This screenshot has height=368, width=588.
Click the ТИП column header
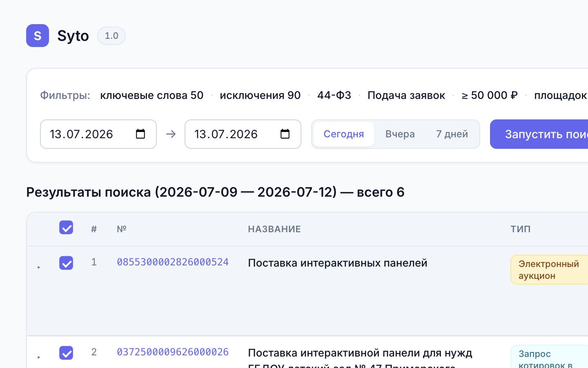point(521,229)
